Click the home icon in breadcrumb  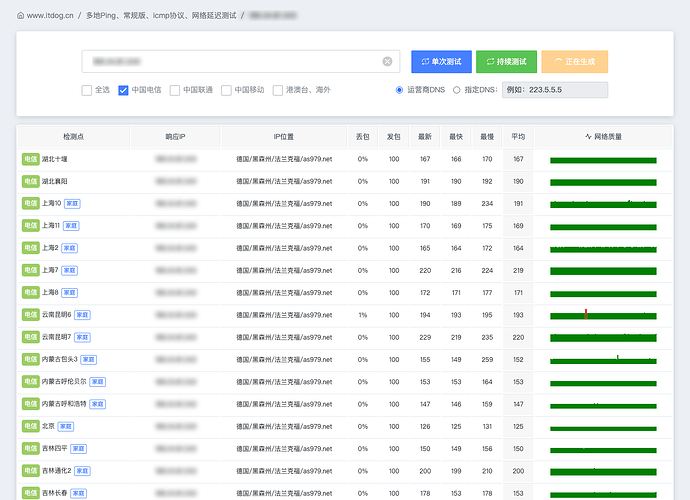coord(20,15)
